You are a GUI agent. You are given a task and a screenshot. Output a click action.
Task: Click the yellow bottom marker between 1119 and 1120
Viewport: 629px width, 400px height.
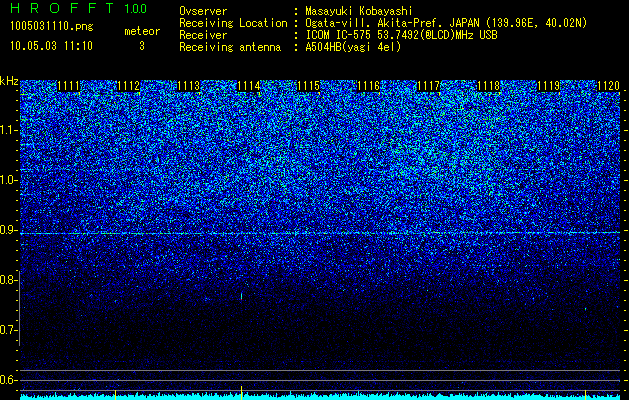point(585,394)
